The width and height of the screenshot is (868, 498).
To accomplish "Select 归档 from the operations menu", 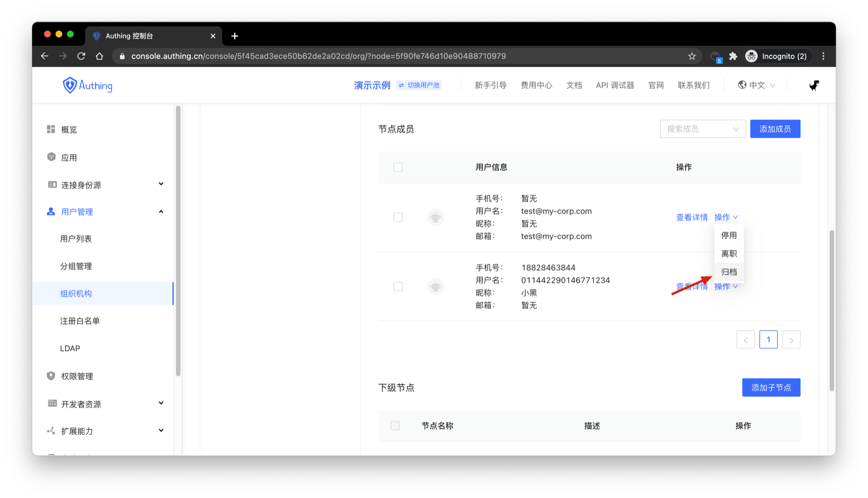I will (x=729, y=272).
